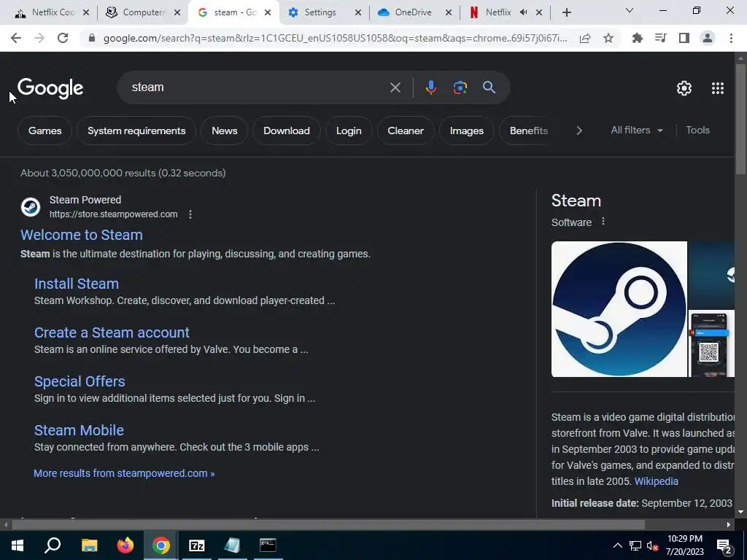Open the Chrome three-dot menu
747x560 pixels.
731,38
